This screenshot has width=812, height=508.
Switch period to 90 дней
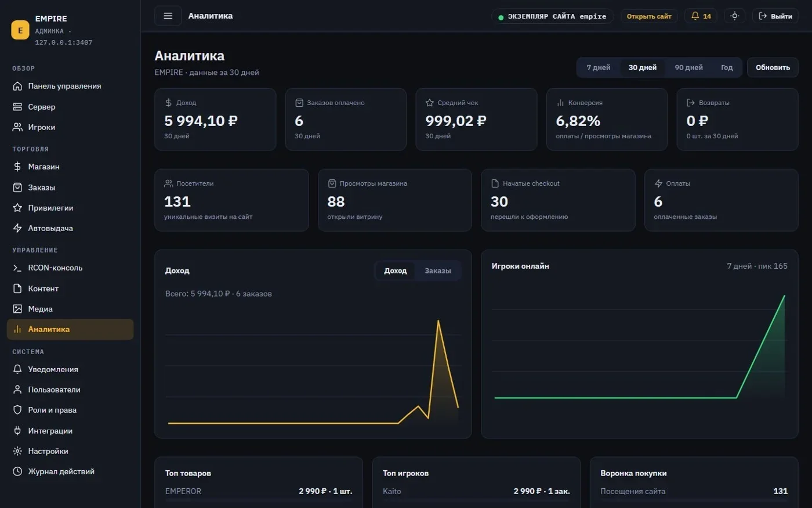pyautogui.click(x=688, y=67)
